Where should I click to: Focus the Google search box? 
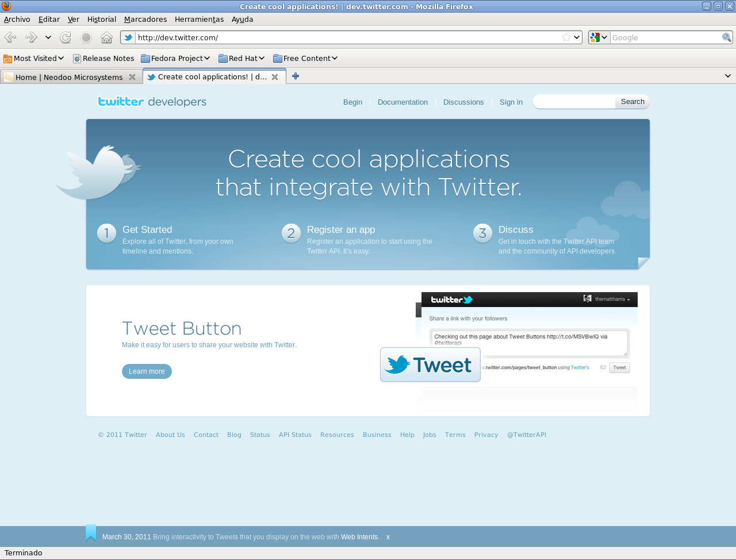pyautogui.click(x=666, y=37)
